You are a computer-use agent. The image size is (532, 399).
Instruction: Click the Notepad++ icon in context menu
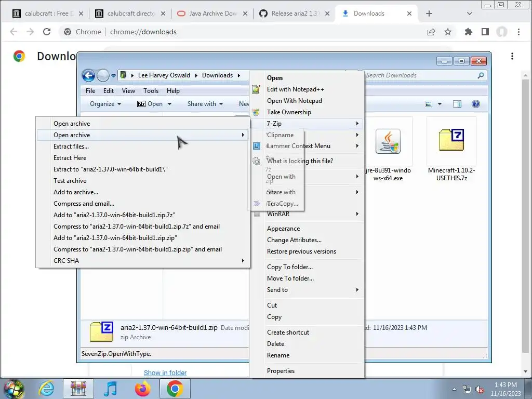coord(256,89)
